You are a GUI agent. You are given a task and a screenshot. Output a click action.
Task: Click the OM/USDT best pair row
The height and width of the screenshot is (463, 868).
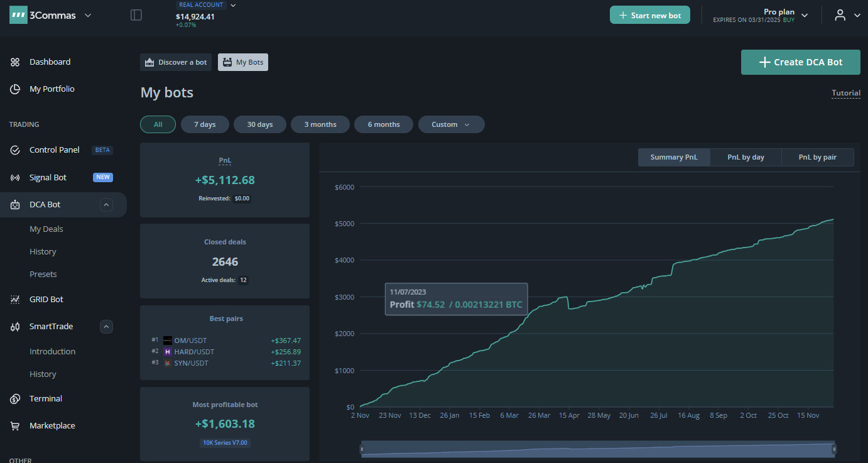[225, 340]
